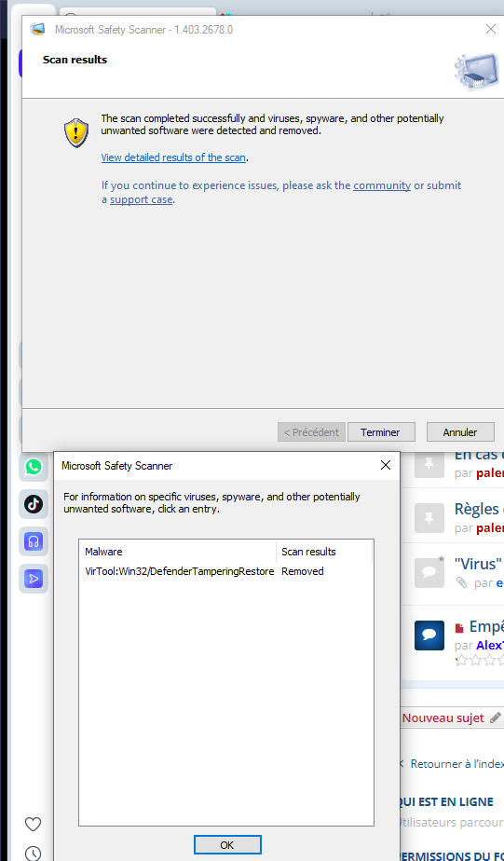This screenshot has height=861, width=504.
Task: Follow the 'community' link
Action: click(x=382, y=185)
